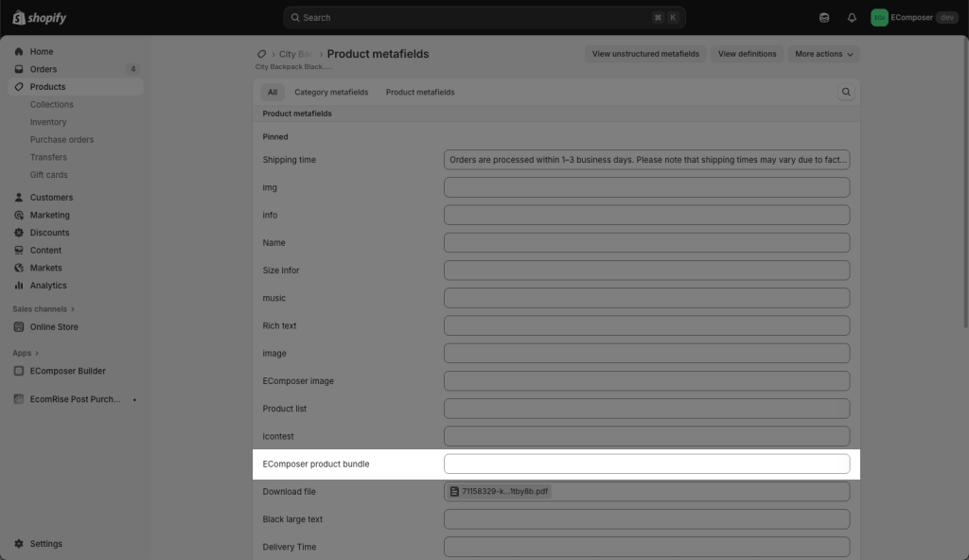Open the Collections submenu item
969x560 pixels.
tap(51, 105)
